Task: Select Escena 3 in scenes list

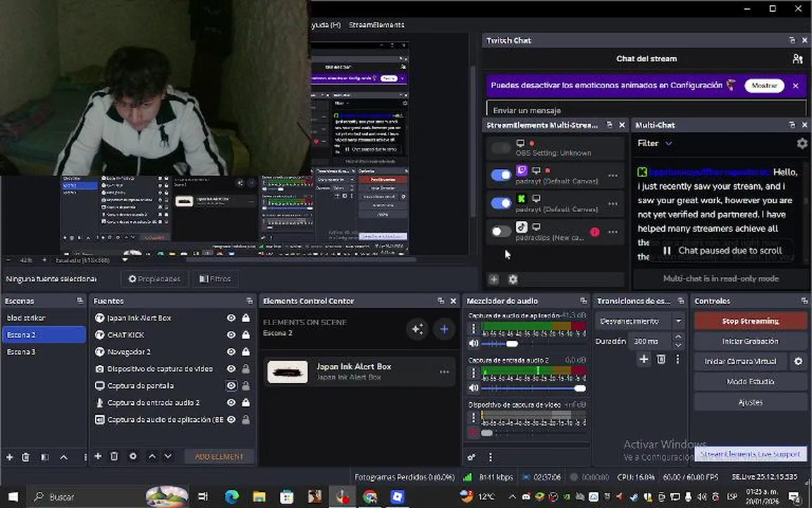Action: (44, 351)
